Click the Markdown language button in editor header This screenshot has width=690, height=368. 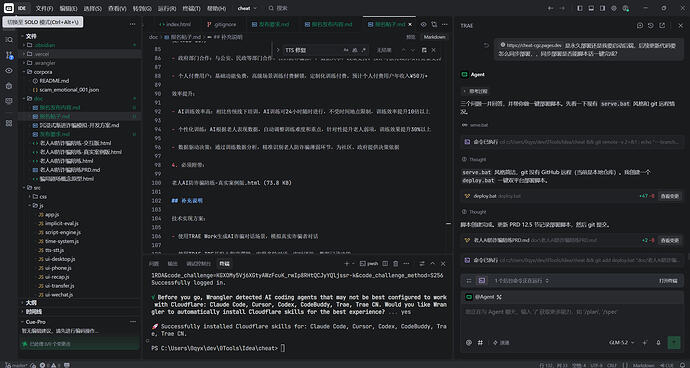click(434, 37)
